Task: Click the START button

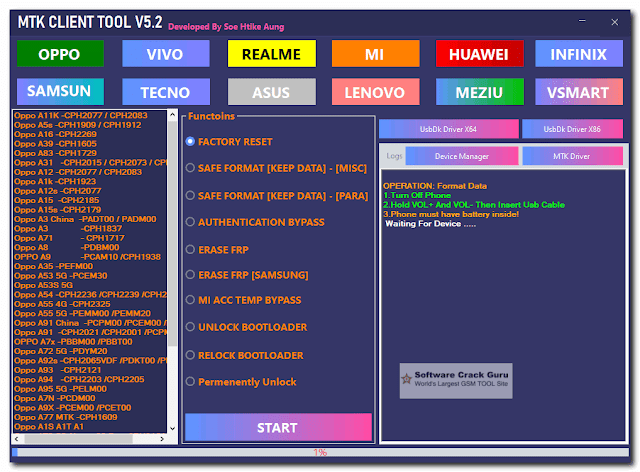Action: click(x=278, y=427)
